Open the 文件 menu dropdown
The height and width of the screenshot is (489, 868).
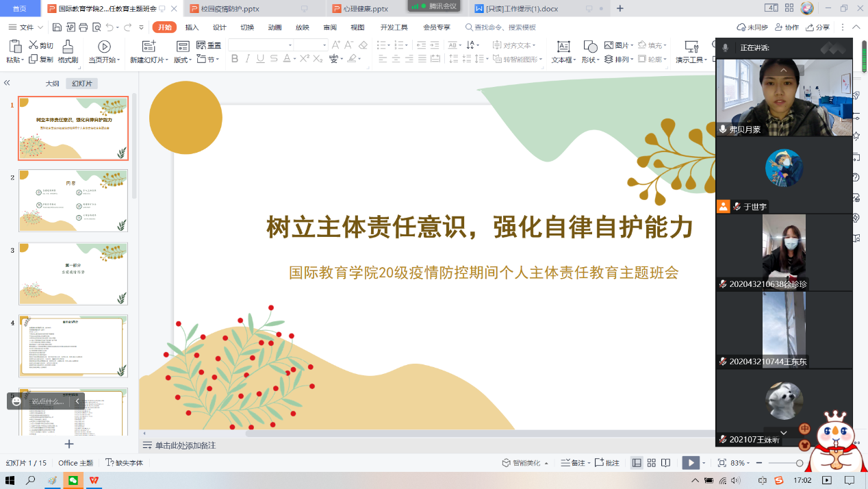tap(26, 27)
